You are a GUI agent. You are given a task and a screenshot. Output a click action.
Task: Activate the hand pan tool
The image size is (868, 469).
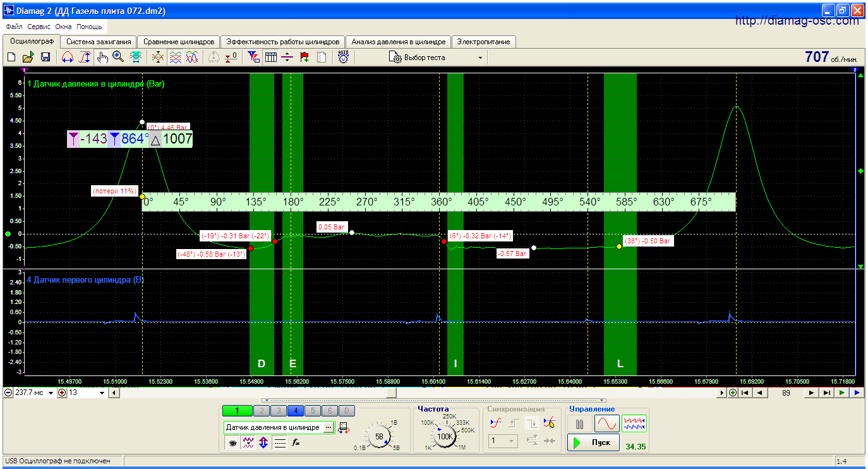point(102,57)
